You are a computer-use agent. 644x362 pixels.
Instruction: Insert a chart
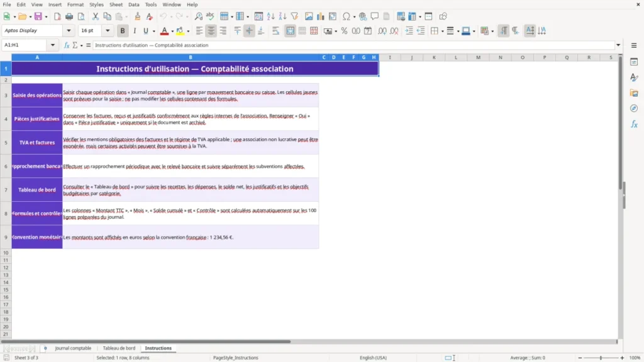coord(321,16)
